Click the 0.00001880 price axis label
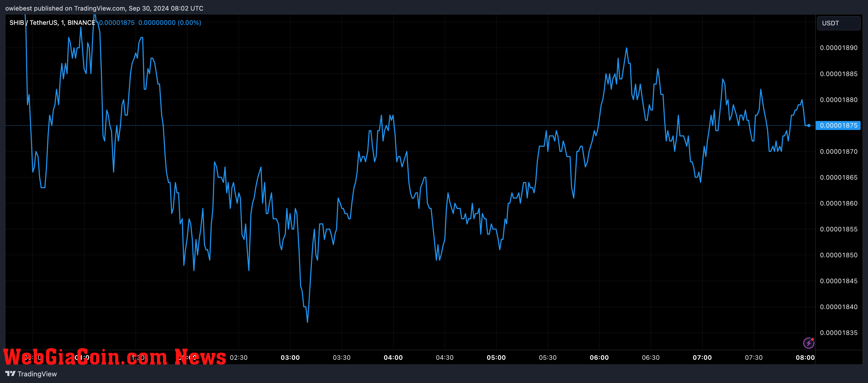This screenshot has width=868, height=383. pyautogui.click(x=839, y=100)
